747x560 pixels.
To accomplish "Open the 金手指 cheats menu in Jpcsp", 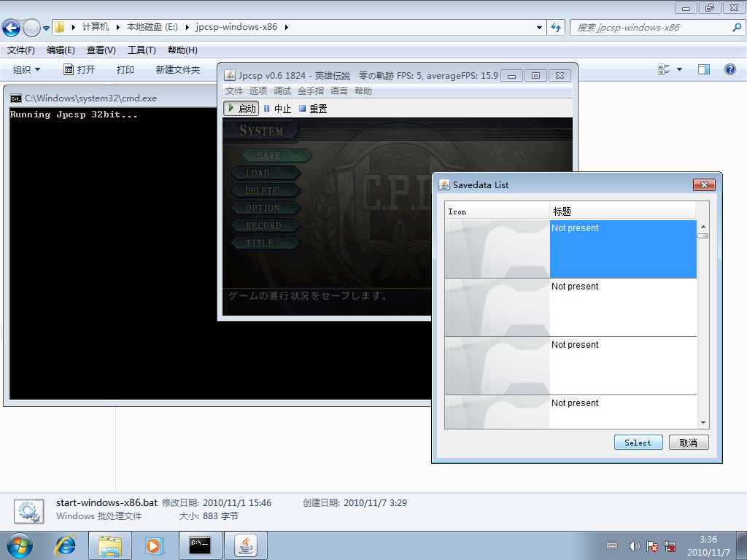I will tap(311, 91).
